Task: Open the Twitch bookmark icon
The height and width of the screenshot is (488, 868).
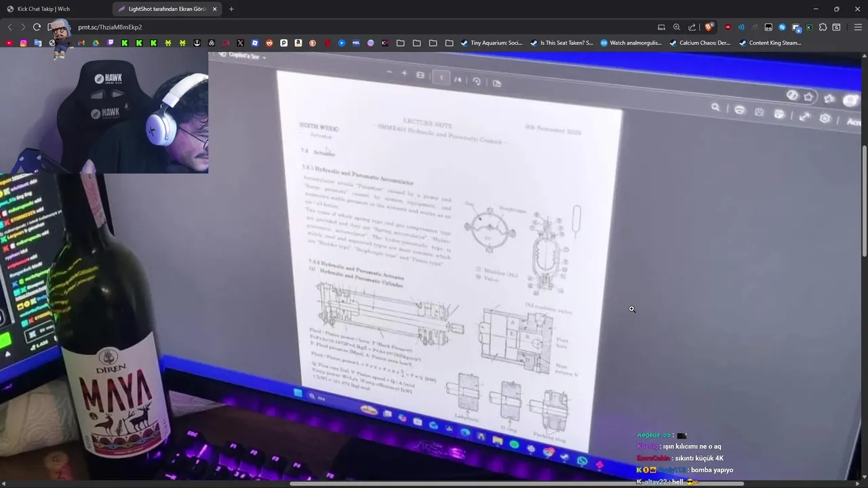Action: tap(111, 43)
